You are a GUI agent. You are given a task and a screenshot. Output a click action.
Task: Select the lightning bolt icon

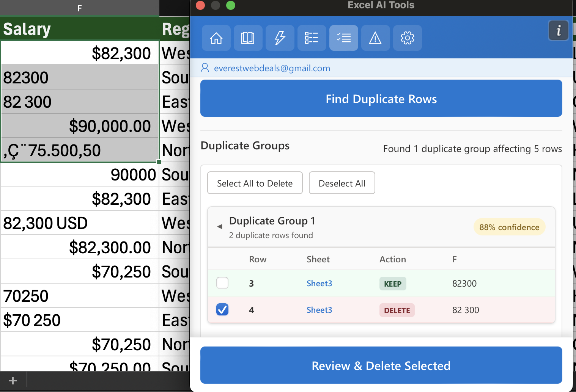tap(280, 38)
